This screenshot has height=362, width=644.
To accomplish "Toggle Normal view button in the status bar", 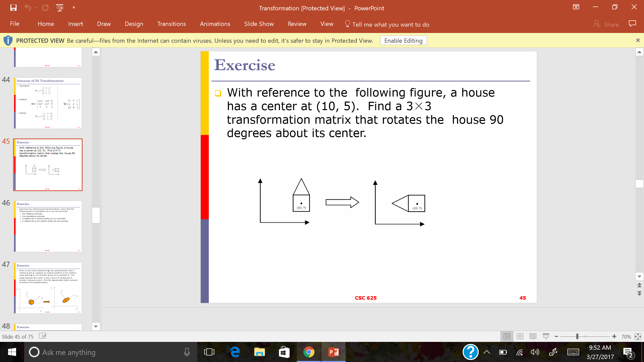I will point(507,336).
